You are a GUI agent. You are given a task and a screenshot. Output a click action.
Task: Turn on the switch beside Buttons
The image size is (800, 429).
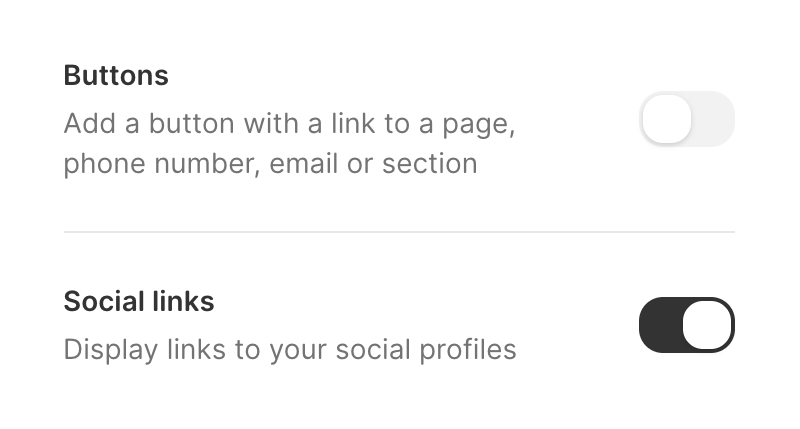686,120
